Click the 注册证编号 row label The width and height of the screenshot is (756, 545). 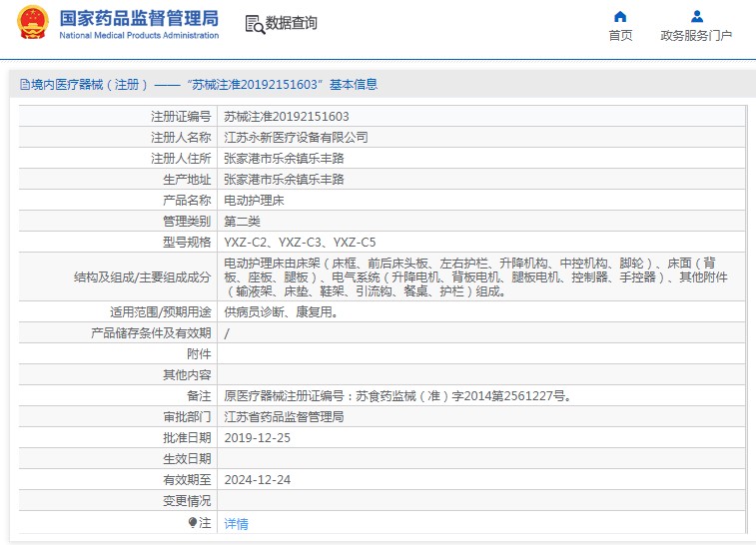point(181,116)
